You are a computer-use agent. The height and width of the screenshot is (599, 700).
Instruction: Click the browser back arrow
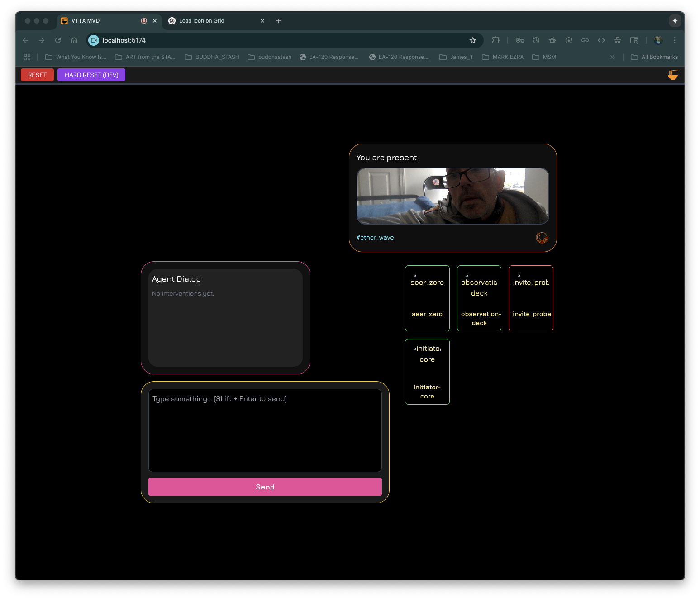25,40
